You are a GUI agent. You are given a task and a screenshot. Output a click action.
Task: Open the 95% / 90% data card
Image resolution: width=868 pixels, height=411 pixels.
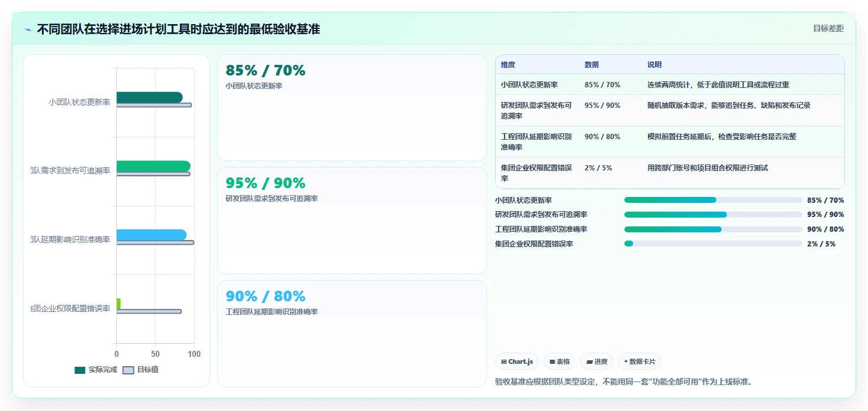[352, 221]
